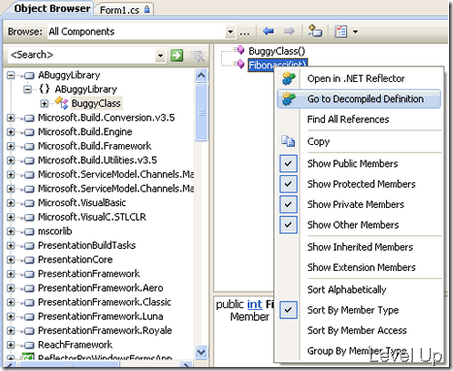
Task: Click the mscorlib assembly icon
Action: pyautogui.click(x=29, y=231)
